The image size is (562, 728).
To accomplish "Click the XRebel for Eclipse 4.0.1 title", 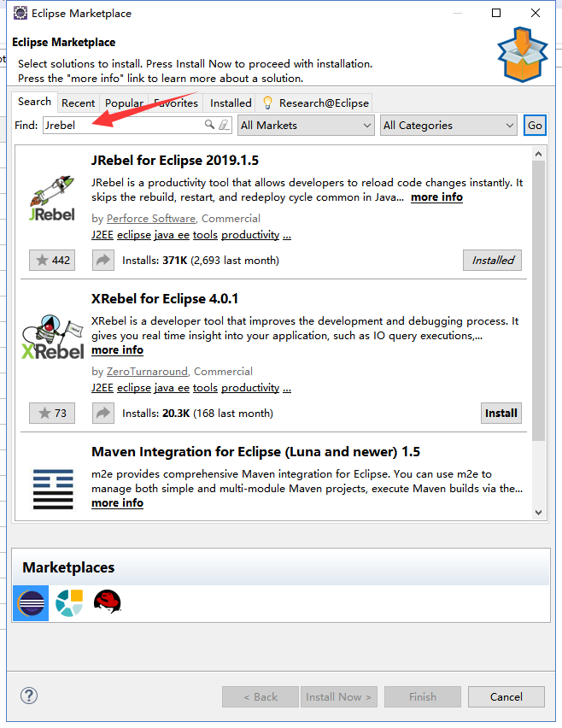I will (165, 299).
